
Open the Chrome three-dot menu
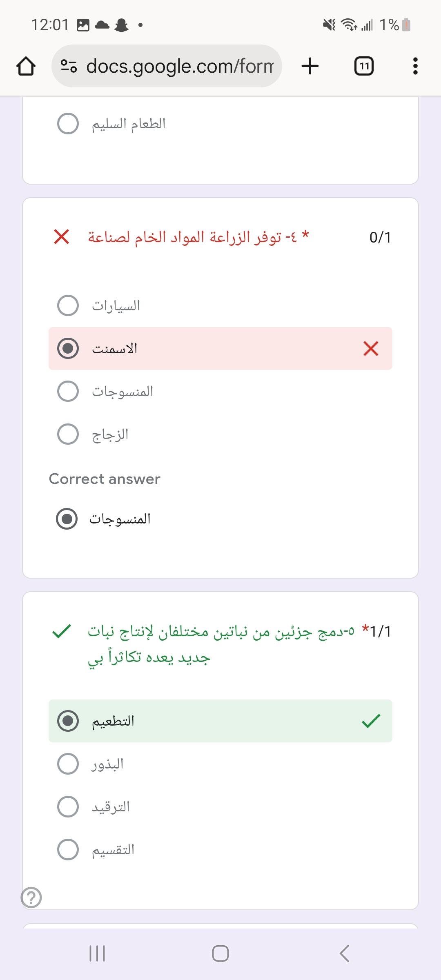(x=415, y=66)
